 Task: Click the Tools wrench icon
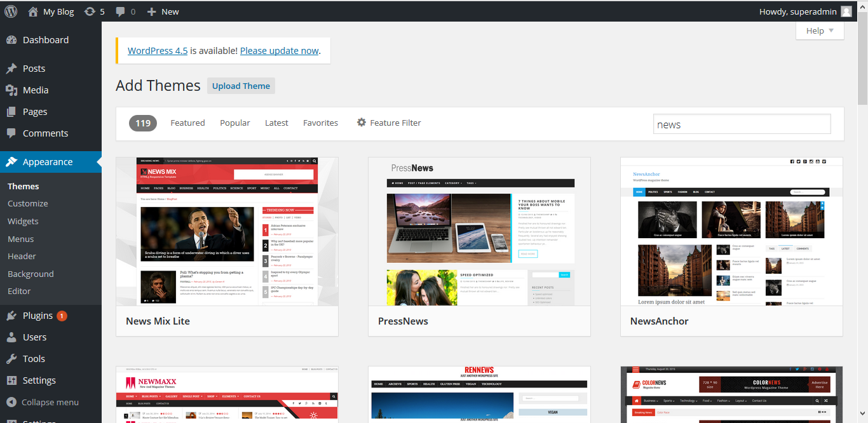(x=11, y=359)
